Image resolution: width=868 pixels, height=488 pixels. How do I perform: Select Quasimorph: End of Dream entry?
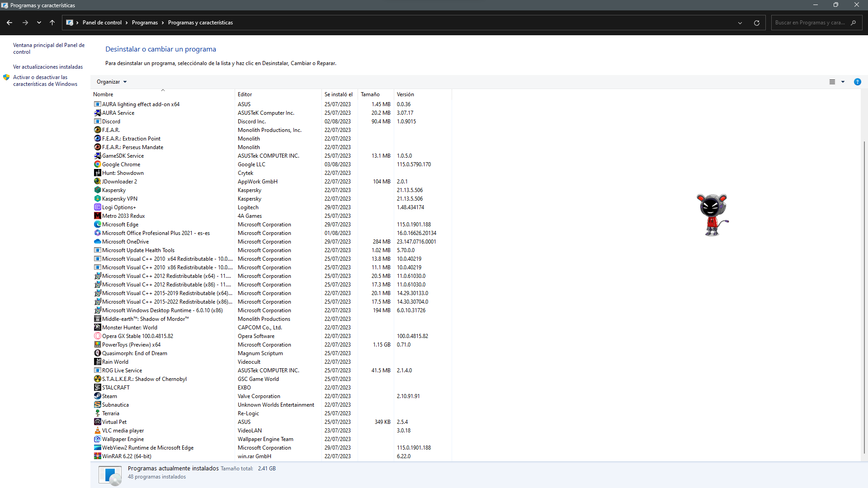click(x=272, y=353)
